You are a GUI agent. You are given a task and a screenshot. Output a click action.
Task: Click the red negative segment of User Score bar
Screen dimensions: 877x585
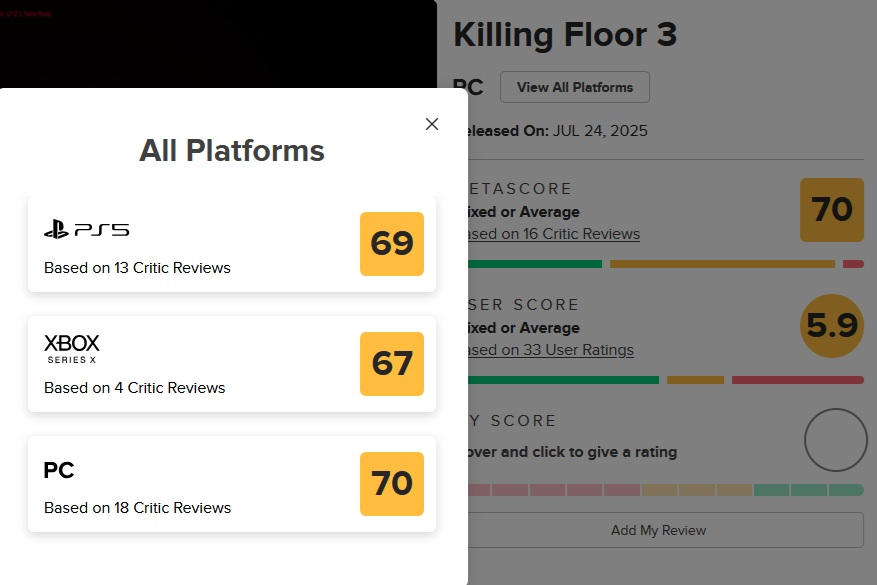click(x=798, y=380)
